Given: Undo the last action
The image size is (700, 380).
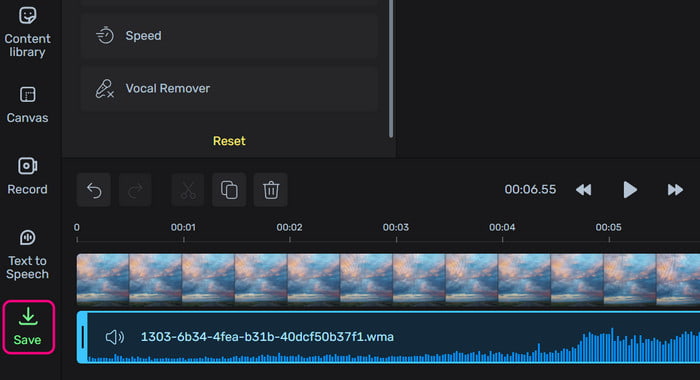Looking at the screenshot, I should pos(94,190).
